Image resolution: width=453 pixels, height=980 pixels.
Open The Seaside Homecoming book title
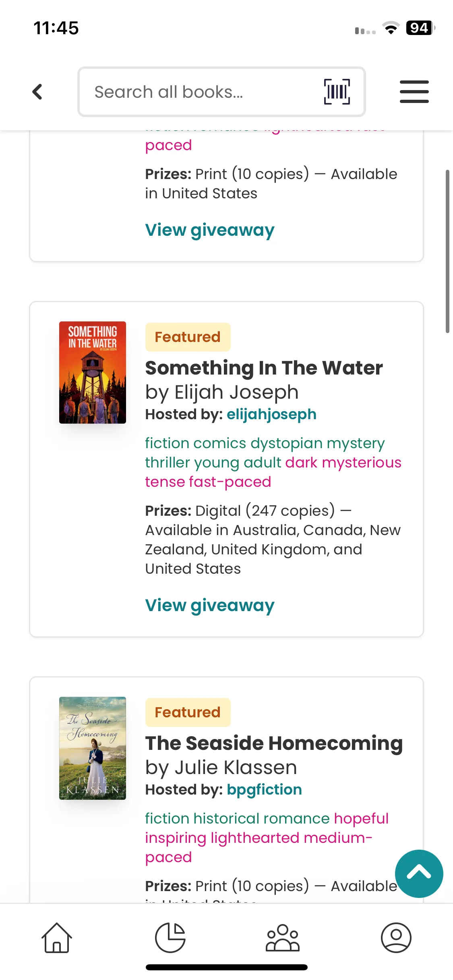coord(274,743)
